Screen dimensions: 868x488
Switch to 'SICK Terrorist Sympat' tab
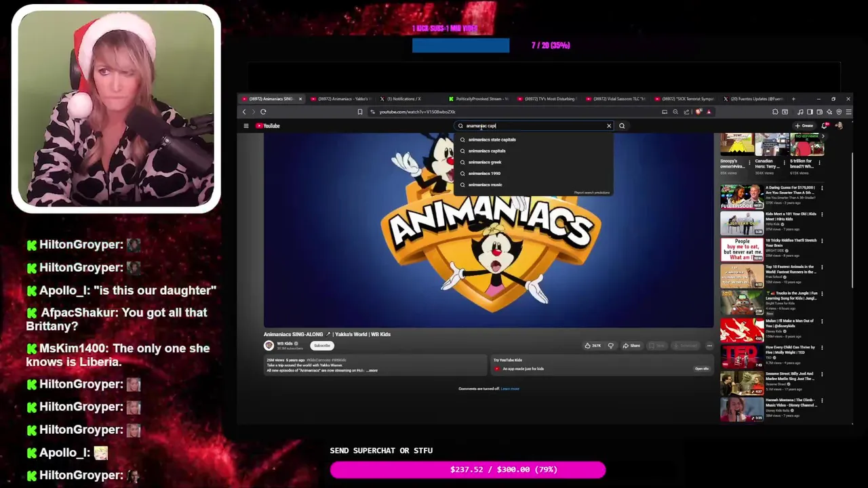685,99
